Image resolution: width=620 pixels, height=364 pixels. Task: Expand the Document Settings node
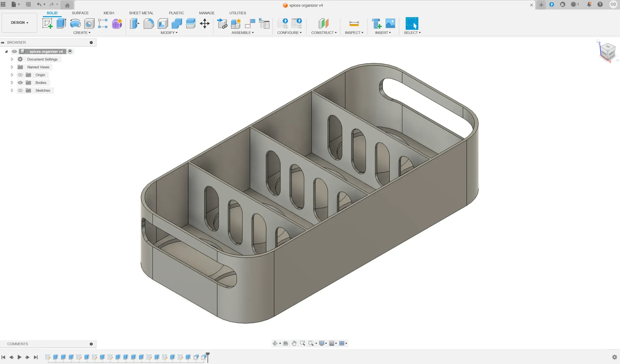(x=12, y=59)
